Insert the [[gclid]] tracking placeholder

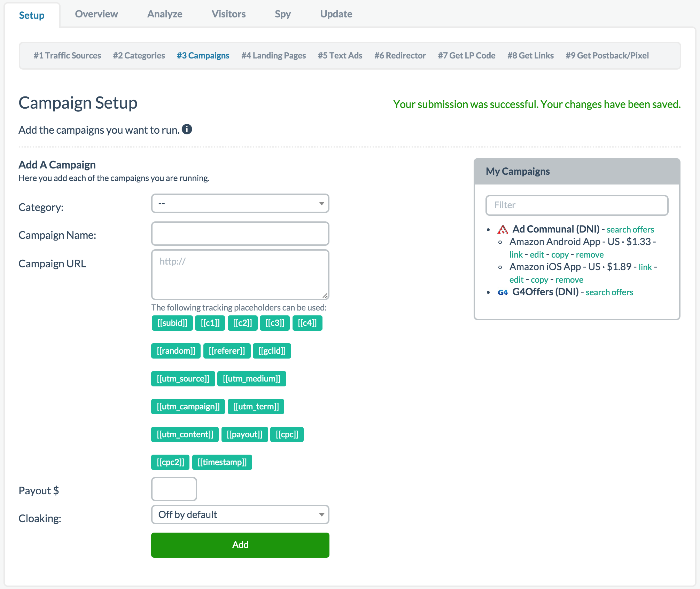pos(272,351)
